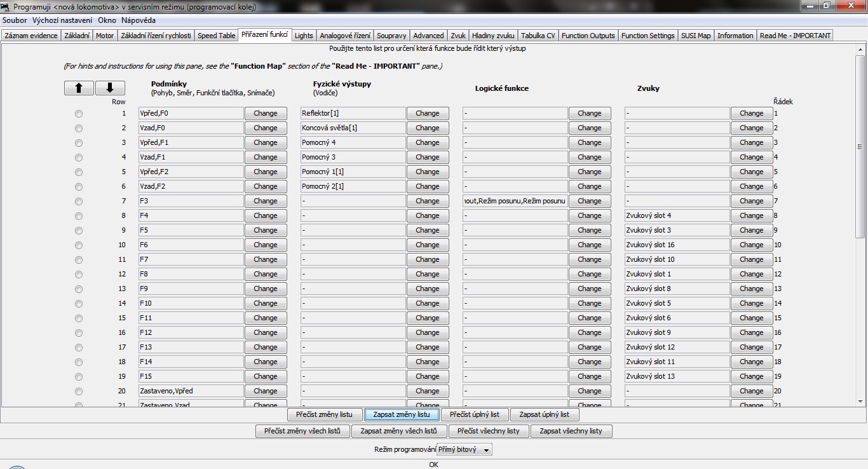This screenshot has height=469, width=868.
Task: Click the move row down arrow button
Action: pyautogui.click(x=110, y=88)
